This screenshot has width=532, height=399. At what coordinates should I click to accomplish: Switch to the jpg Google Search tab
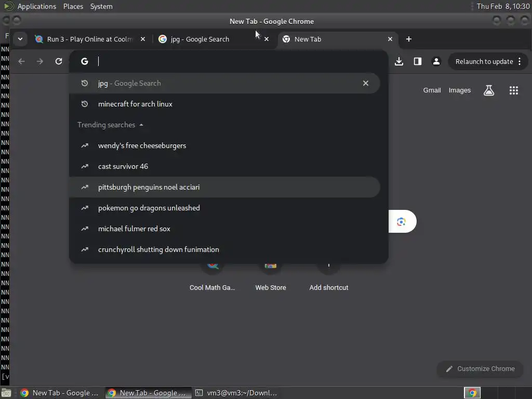[210, 39]
